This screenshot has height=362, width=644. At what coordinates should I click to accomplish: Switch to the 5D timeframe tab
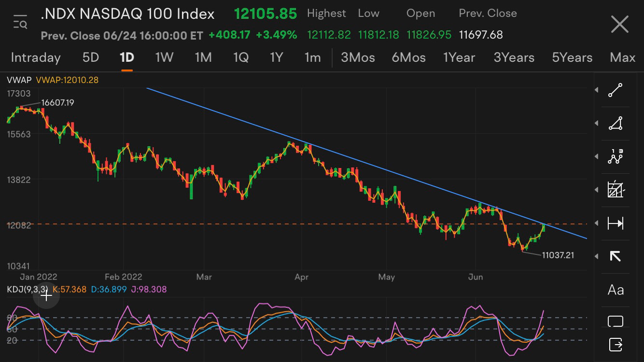pos(90,57)
